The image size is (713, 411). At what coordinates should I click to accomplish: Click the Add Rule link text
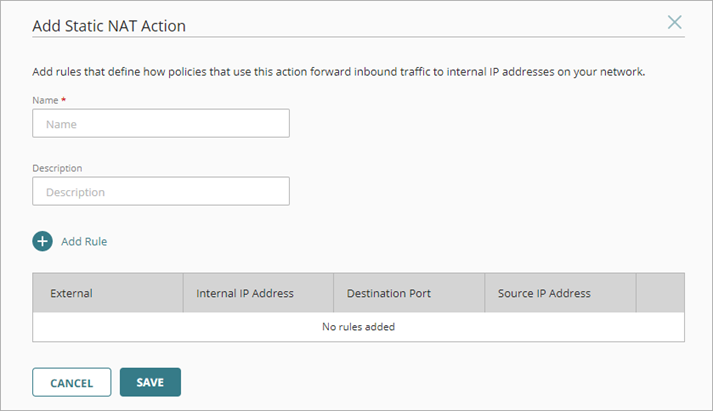tap(84, 241)
